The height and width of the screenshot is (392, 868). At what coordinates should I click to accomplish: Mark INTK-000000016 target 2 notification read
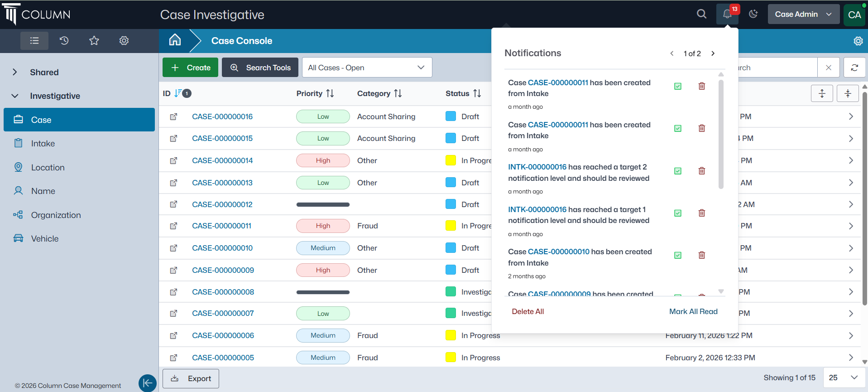click(677, 171)
